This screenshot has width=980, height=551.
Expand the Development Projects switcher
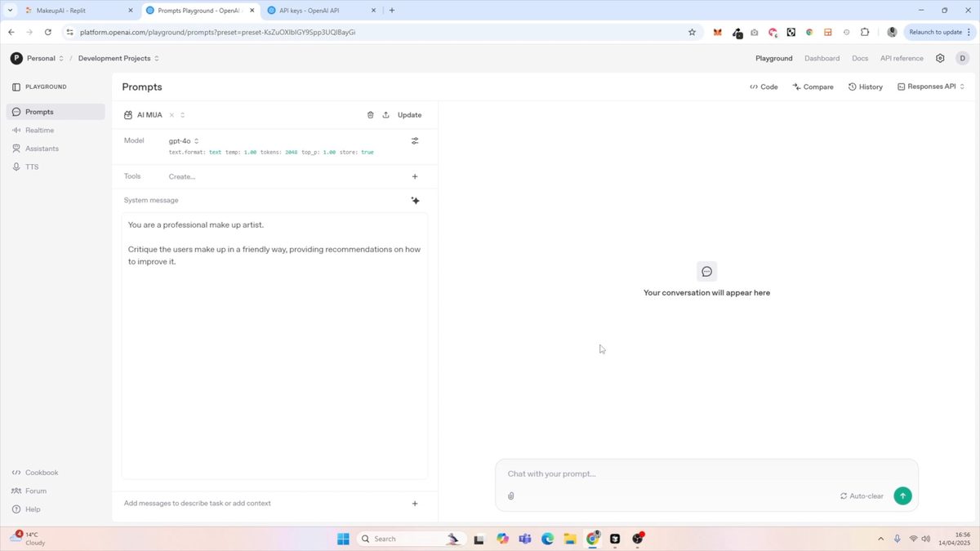pos(118,59)
